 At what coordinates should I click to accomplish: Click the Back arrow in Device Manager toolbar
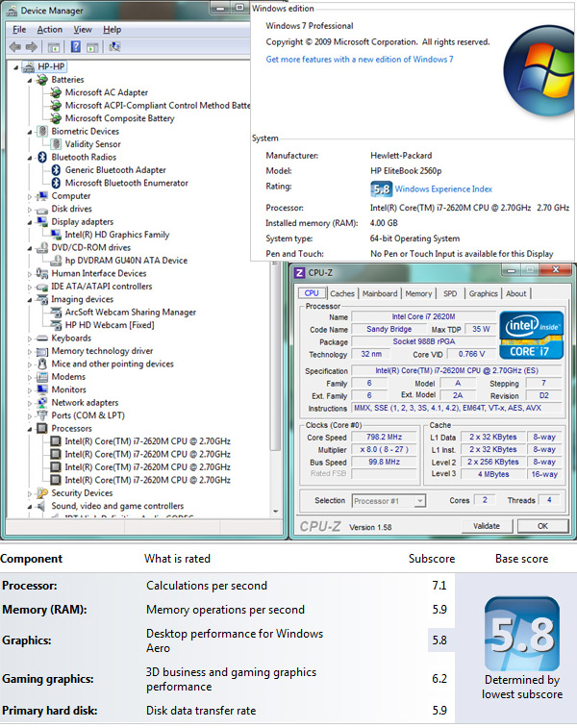[x=15, y=47]
